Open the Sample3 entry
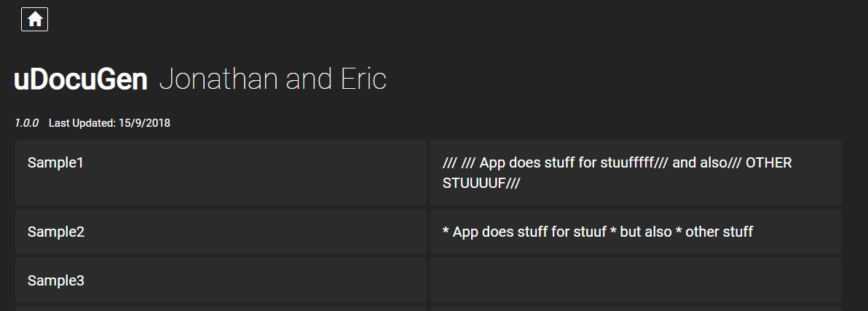Screen dimensions: 868x311 coord(221,280)
